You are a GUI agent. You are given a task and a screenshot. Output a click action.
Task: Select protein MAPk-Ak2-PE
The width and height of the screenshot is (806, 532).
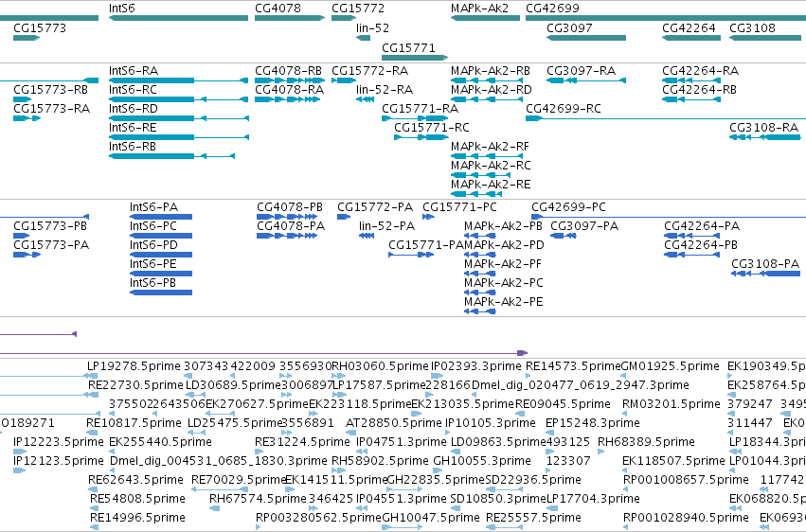[x=480, y=311]
